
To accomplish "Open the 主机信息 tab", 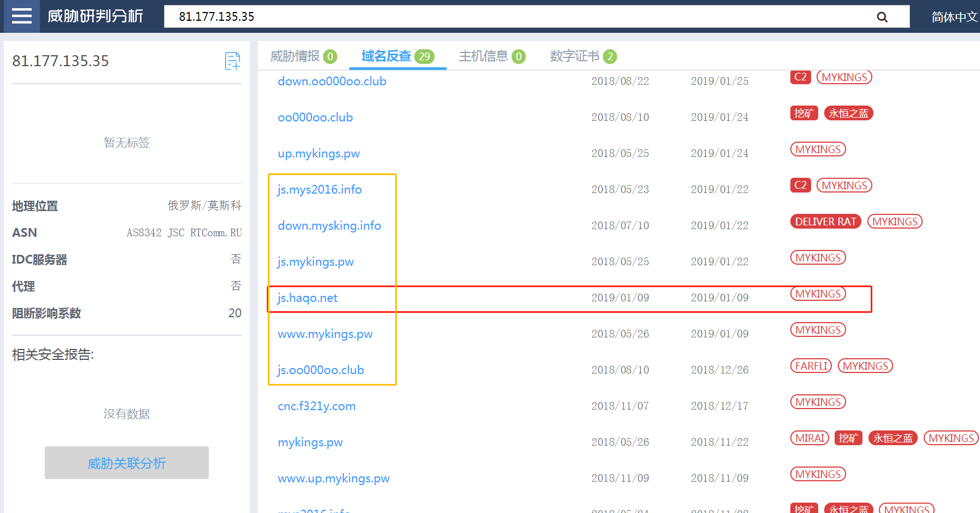I will (491, 56).
